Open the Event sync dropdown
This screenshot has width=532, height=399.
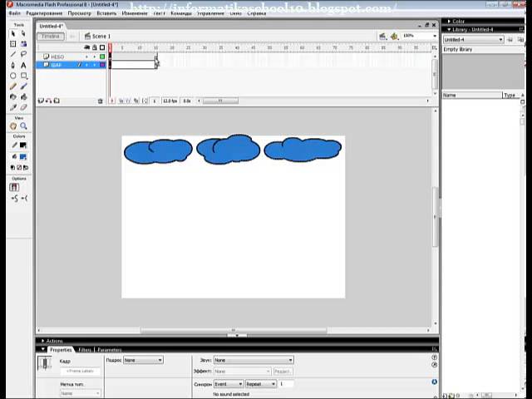[229, 384]
